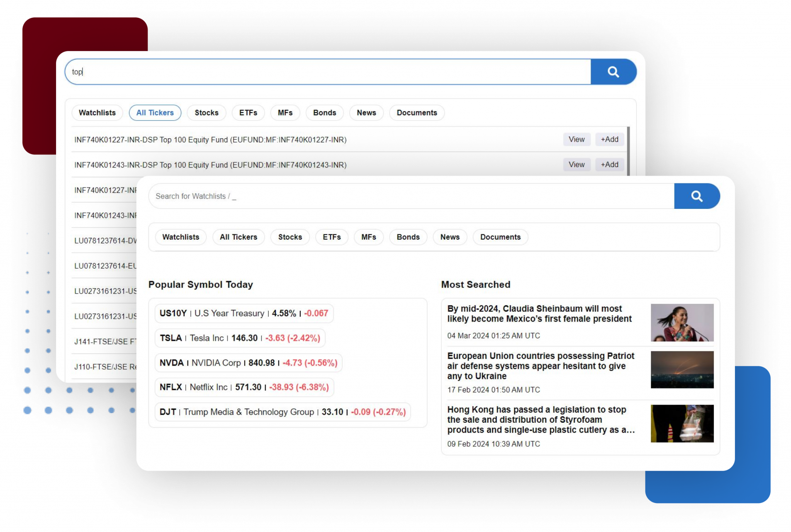This screenshot has width=791, height=532.
Task: Open the US10Y U.S Year Treasury symbol
Action: pos(244,313)
